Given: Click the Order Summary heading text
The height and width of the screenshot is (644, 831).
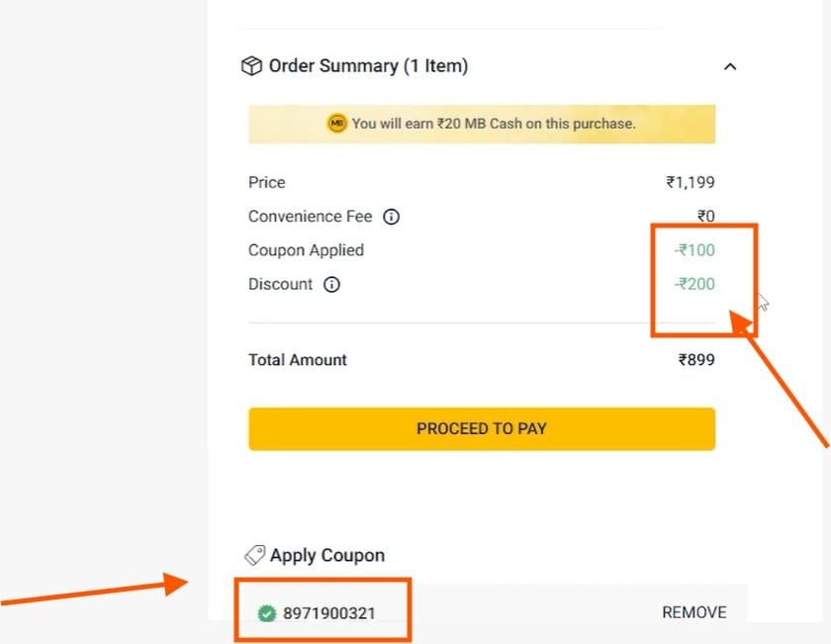Looking at the screenshot, I should [368, 66].
